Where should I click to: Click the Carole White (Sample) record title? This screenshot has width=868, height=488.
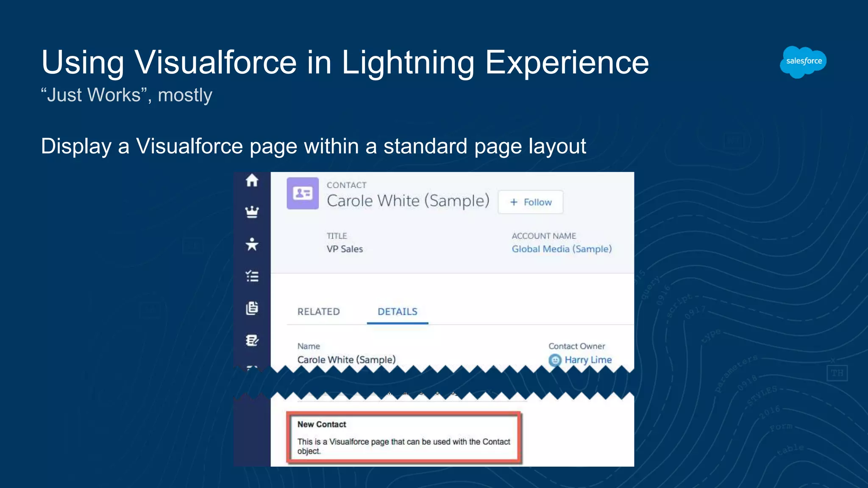coord(408,201)
